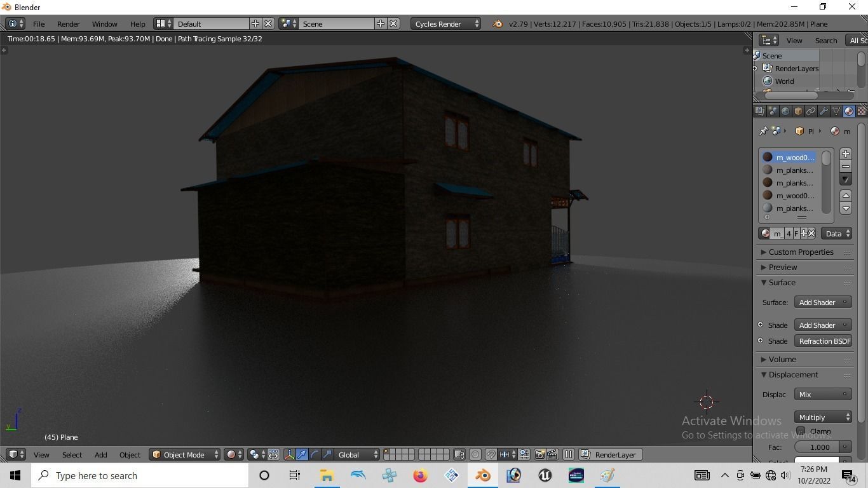Open viewport shading mode selector
This screenshot has width=868, height=488.
234,455
